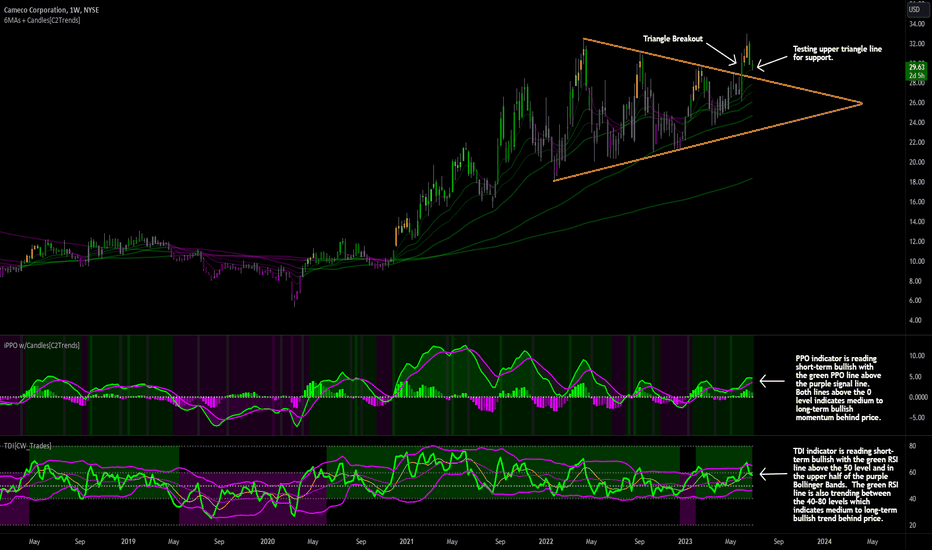The image size is (932, 550).
Task: Click the 2019 label on time axis
Action: pos(128,542)
